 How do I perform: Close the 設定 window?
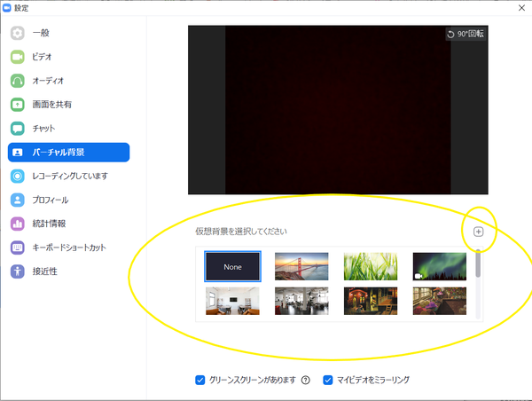pyautogui.click(x=522, y=8)
